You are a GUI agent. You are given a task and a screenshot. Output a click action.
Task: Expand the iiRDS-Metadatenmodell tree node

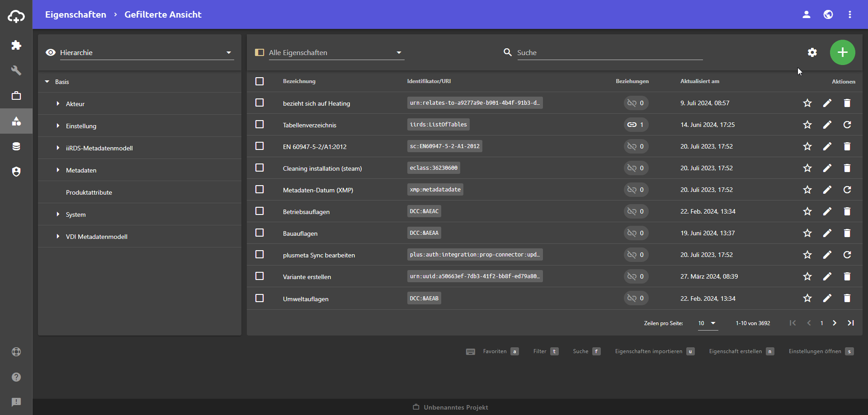[58, 148]
